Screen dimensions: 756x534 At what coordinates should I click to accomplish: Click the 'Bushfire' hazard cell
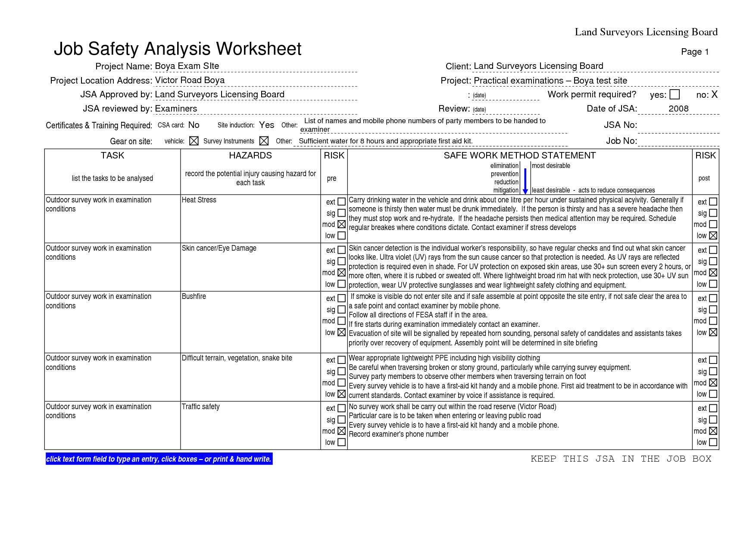250,322
